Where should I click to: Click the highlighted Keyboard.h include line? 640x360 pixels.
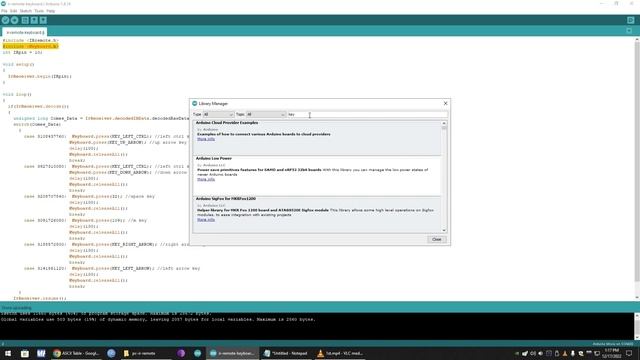(x=31, y=46)
